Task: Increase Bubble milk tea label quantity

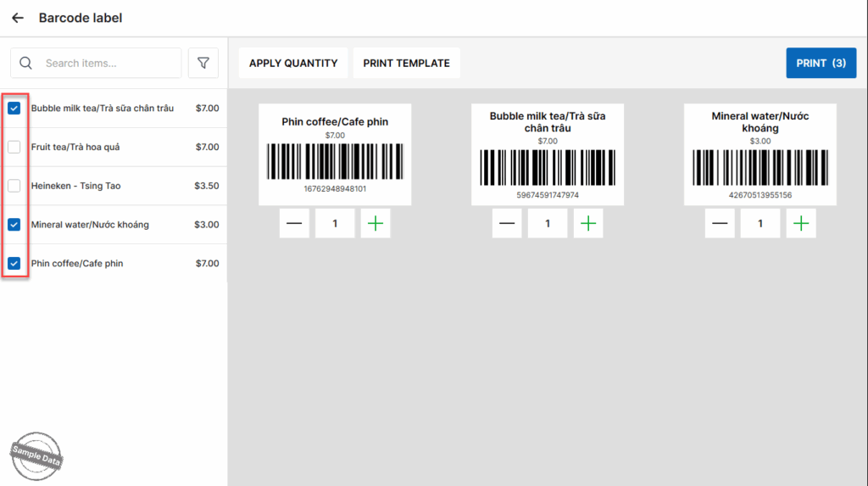Action: (x=588, y=224)
